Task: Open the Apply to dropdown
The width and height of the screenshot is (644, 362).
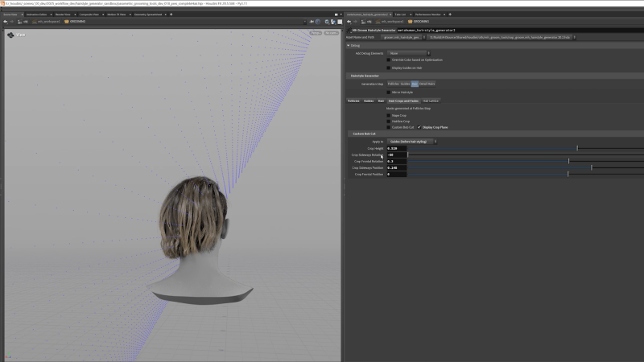Action: (412, 141)
